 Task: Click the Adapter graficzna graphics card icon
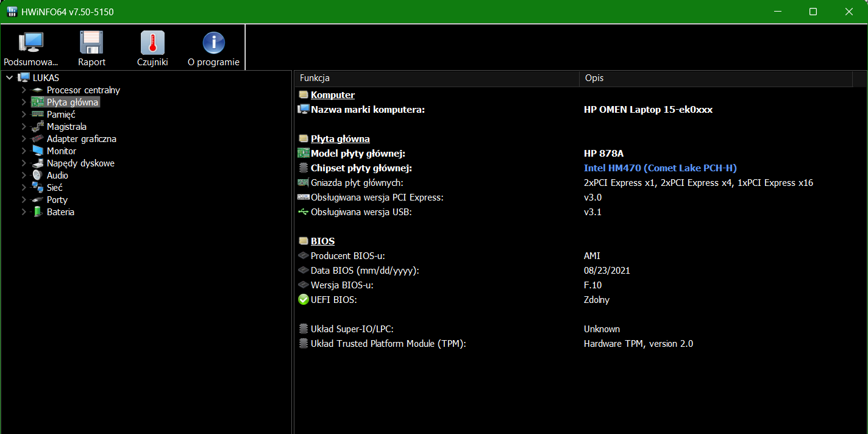coord(37,138)
